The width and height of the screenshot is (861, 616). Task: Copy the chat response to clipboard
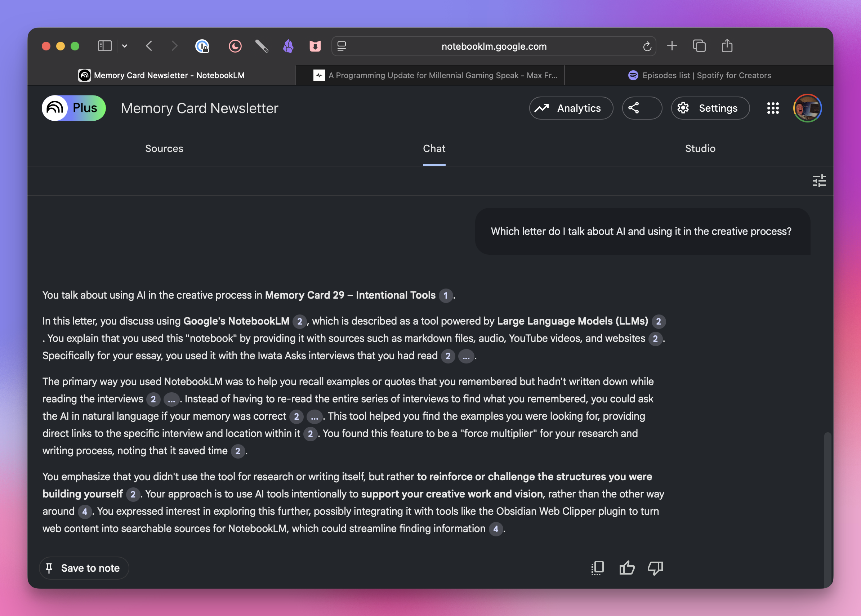(597, 568)
